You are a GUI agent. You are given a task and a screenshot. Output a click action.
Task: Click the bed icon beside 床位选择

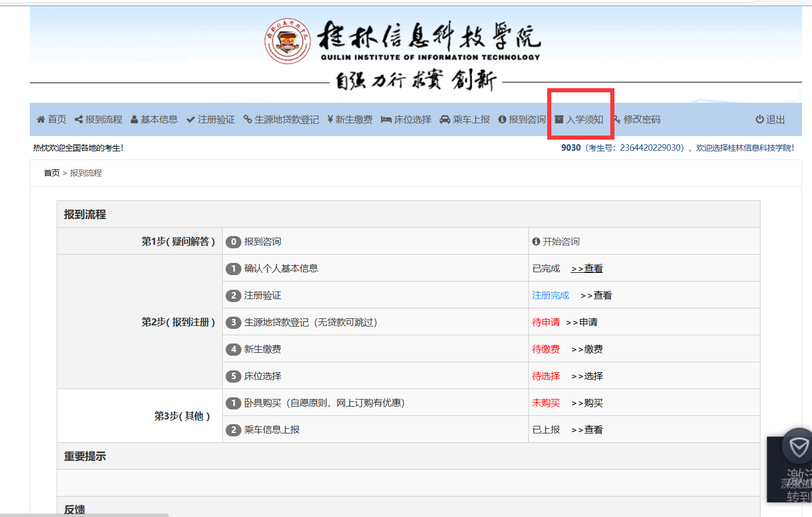(386, 120)
